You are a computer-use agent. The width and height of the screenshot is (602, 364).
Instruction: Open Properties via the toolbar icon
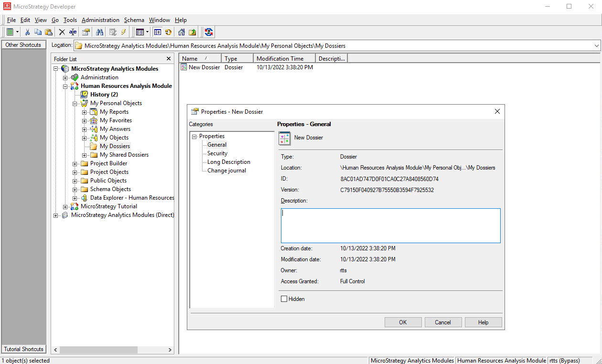click(86, 32)
